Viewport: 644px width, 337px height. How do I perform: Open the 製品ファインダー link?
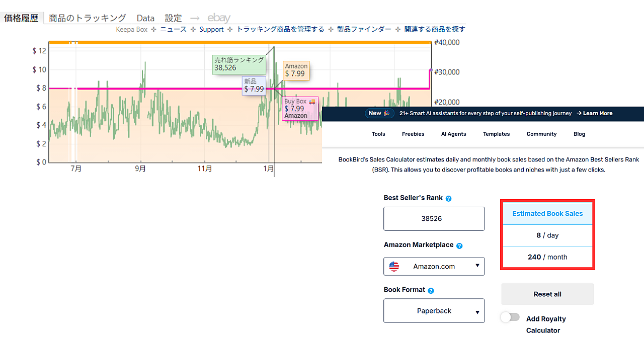(364, 29)
